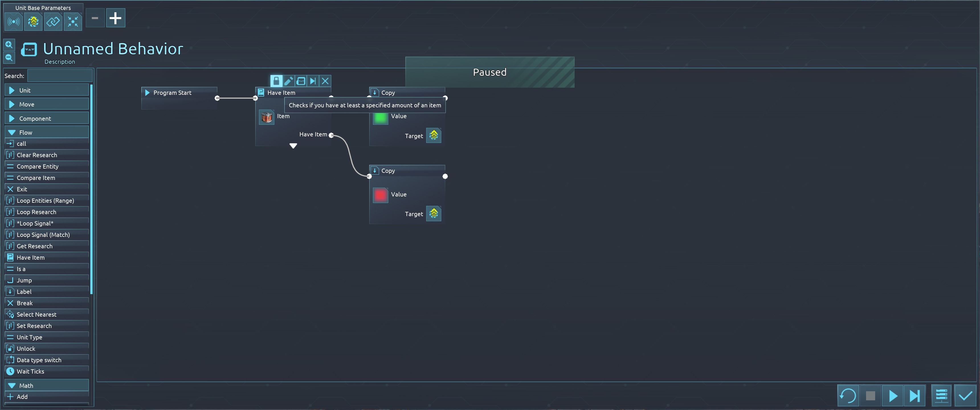Screen dimensions: 980x410
Task: Delete the Have Item node with X icon
Action: point(325,81)
